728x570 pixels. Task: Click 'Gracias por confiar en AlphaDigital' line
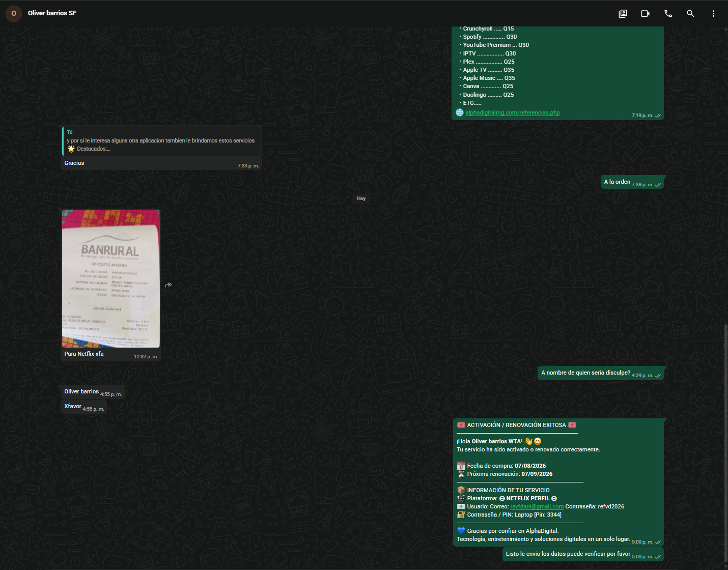508,531
